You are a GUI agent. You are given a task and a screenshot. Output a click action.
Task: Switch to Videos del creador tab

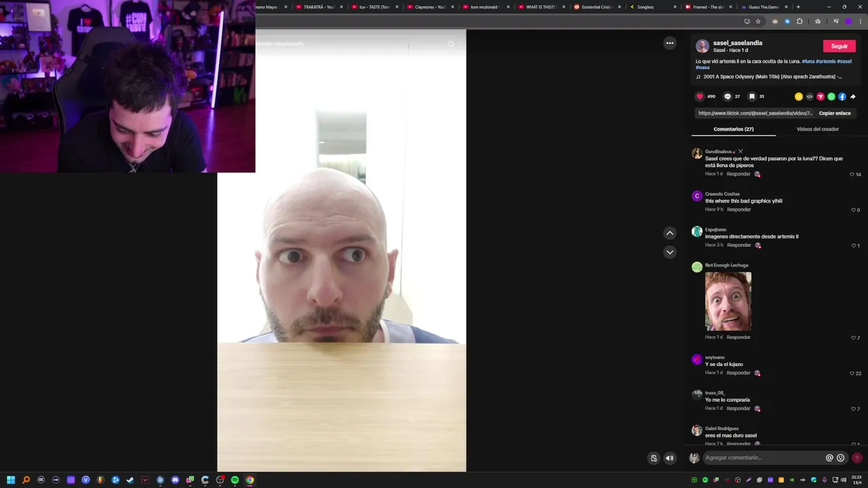point(818,129)
